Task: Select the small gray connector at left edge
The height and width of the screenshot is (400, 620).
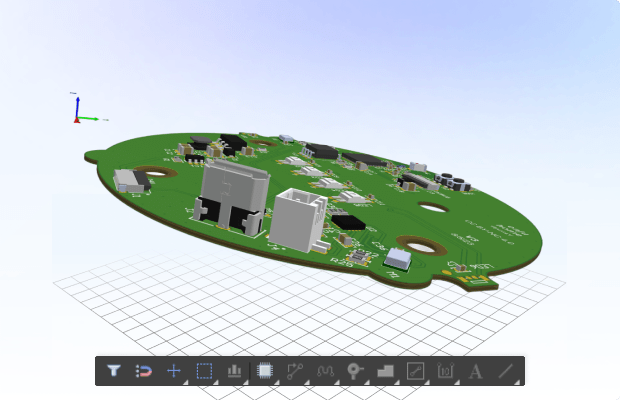Action: (130, 180)
